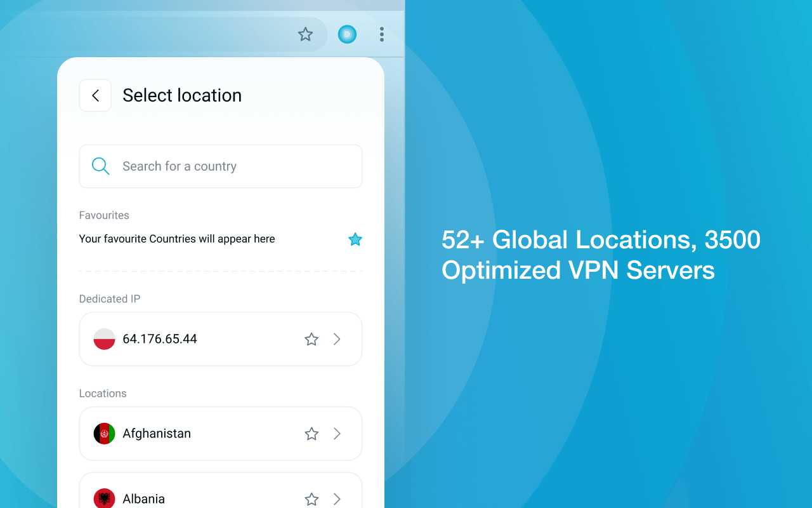The height and width of the screenshot is (508, 812).
Task: Click 'Your favourite Countries will appear here'
Action: (x=177, y=239)
